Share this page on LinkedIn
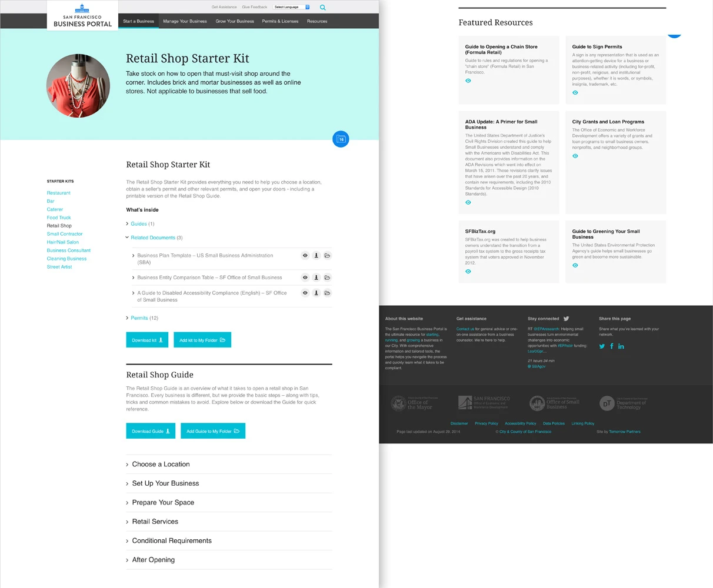 point(621,346)
